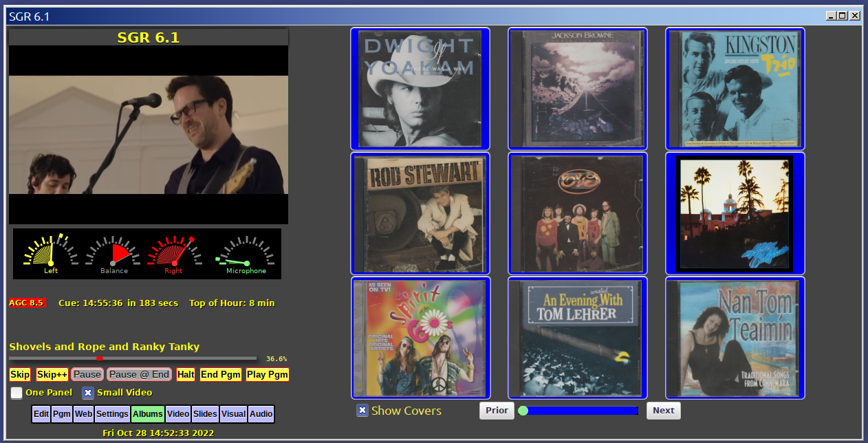
Task: Click the Top of Hour: 8 min text
Action: (232, 303)
